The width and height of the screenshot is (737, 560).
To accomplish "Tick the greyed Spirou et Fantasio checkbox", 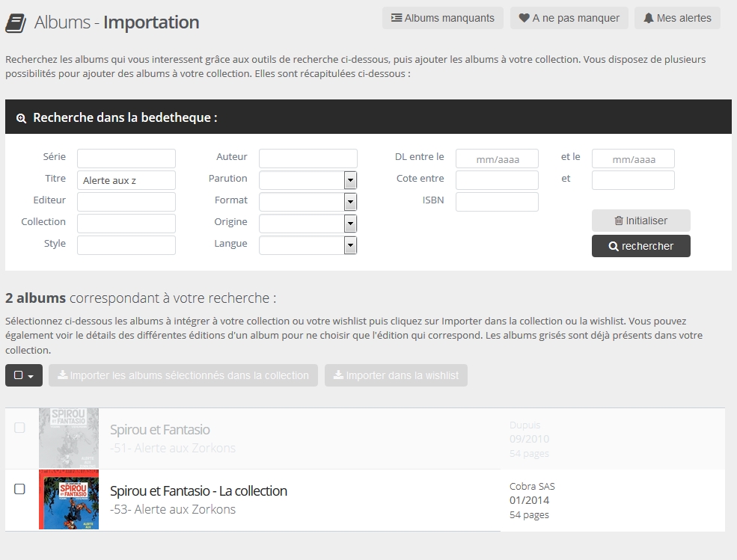I will 20,428.
